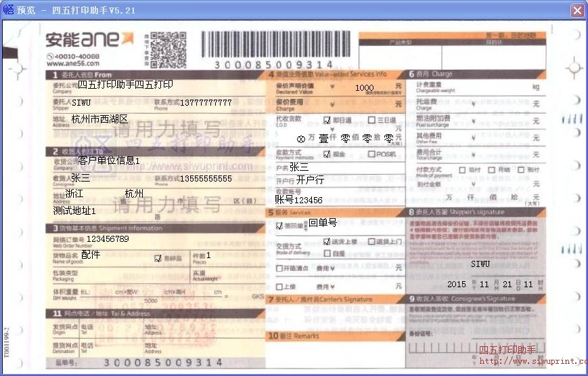The height and width of the screenshot is (376, 588).
Task: Check the 易碎品 fragile checkbox
Action: 158,258
